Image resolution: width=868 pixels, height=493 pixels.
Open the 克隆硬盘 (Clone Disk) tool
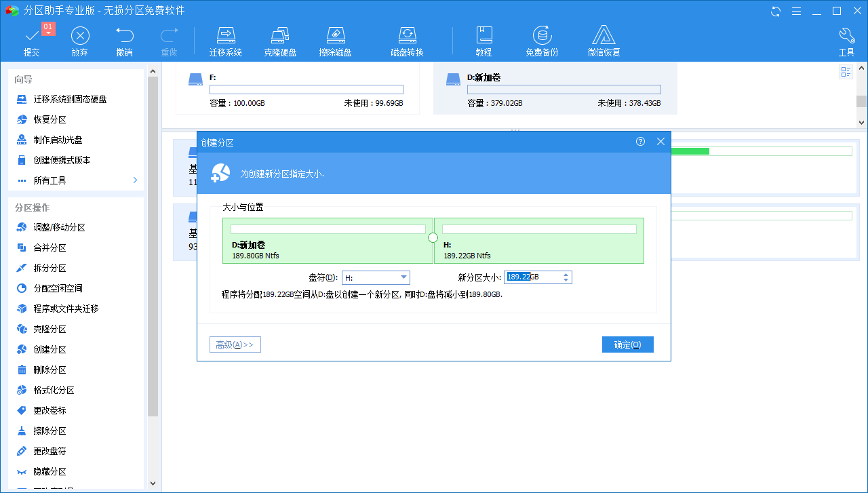point(280,40)
